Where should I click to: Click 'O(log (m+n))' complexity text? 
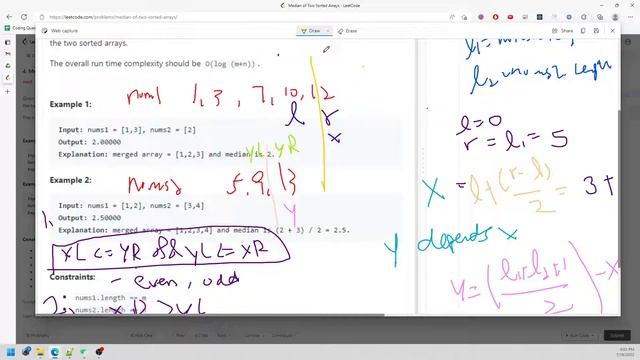[231, 64]
